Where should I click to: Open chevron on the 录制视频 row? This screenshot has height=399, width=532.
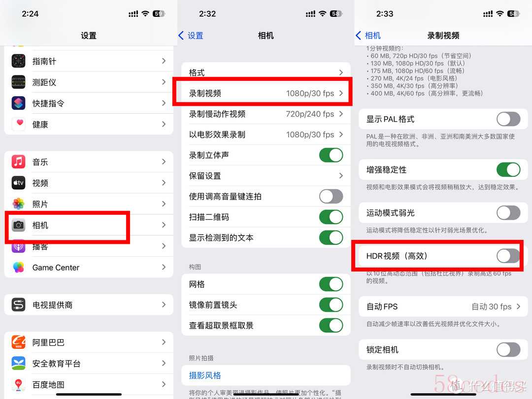click(x=341, y=93)
